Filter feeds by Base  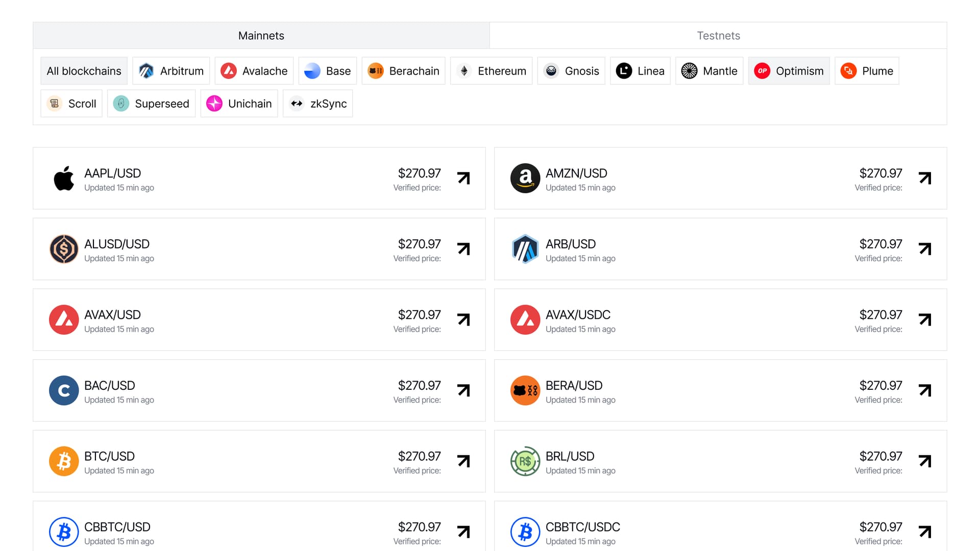click(x=328, y=71)
